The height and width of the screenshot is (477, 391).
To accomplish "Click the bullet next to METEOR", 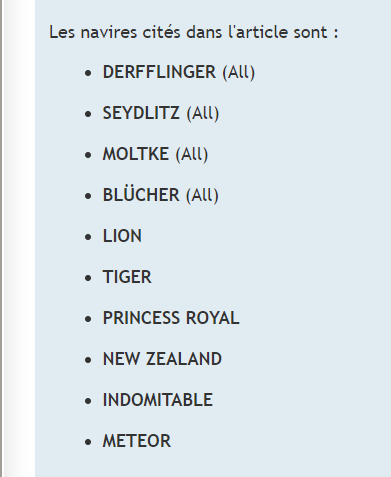I will (88, 442).
